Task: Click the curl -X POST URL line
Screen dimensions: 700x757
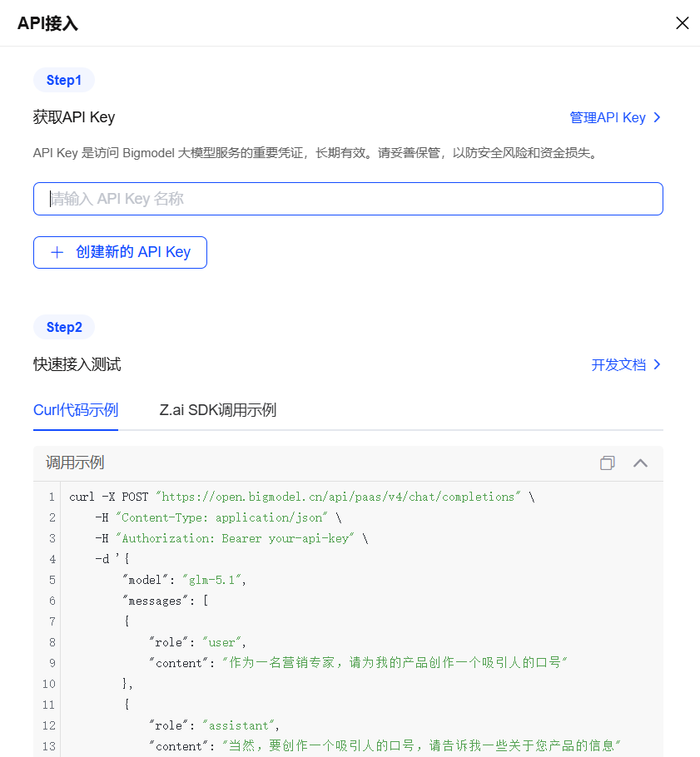Action: pos(302,497)
